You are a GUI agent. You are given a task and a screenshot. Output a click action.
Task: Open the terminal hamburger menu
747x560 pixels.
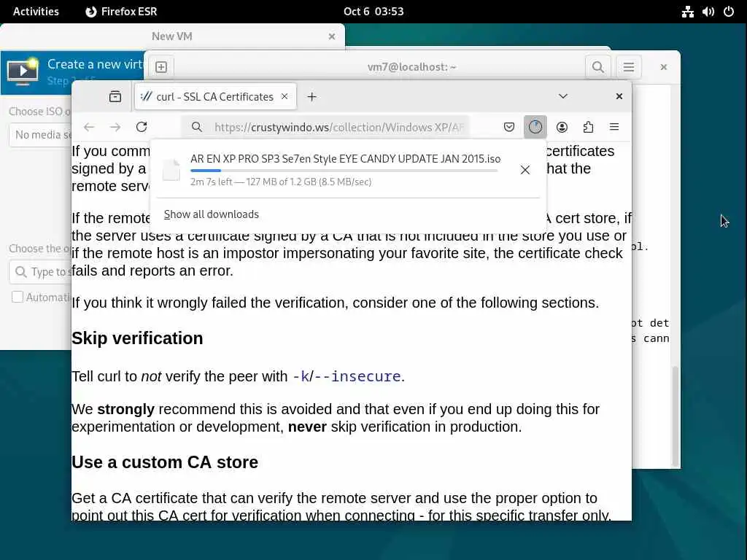[x=628, y=67]
